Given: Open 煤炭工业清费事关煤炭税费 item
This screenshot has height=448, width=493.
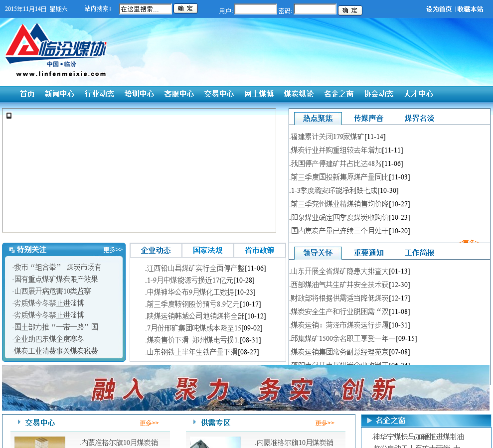Looking at the screenshot, I should pos(56,351).
